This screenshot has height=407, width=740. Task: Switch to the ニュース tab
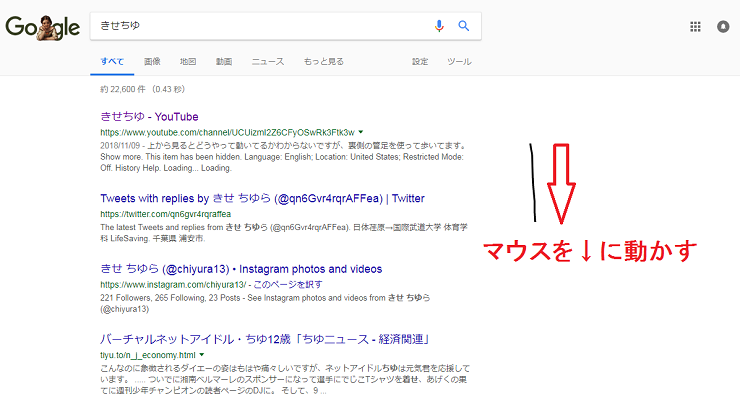[x=268, y=61]
